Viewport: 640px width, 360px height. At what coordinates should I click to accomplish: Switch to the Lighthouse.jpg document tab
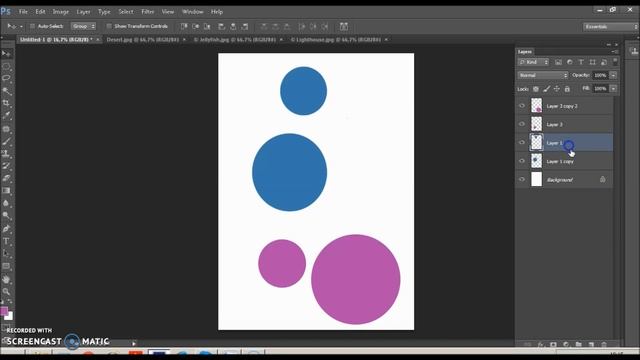click(335, 40)
